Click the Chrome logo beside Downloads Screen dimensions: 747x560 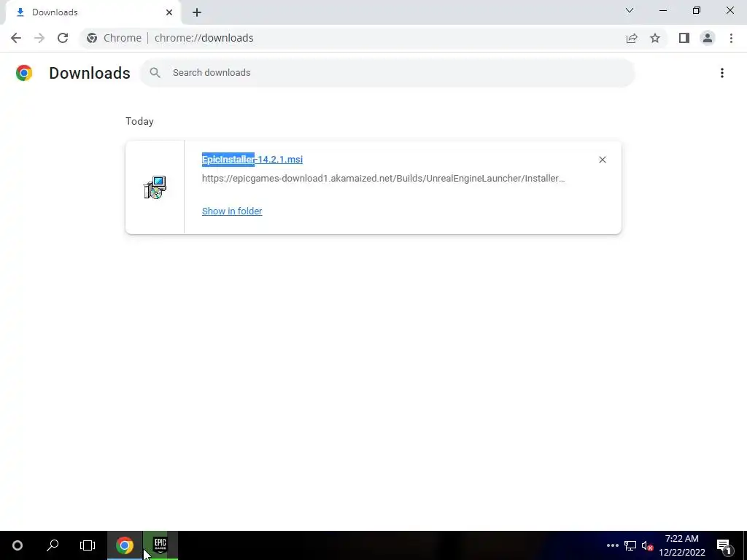(24, 73)
